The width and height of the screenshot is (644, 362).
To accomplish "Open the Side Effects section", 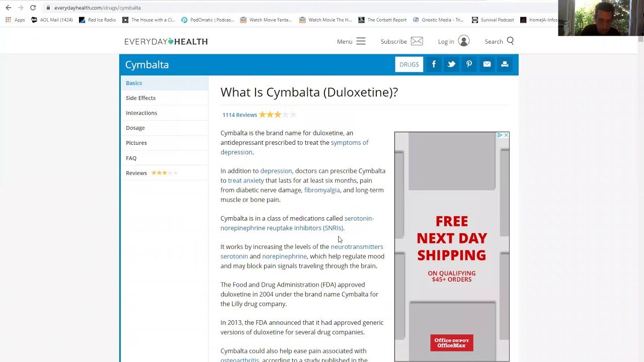I will pyautogui.click(x=140, y=98).
